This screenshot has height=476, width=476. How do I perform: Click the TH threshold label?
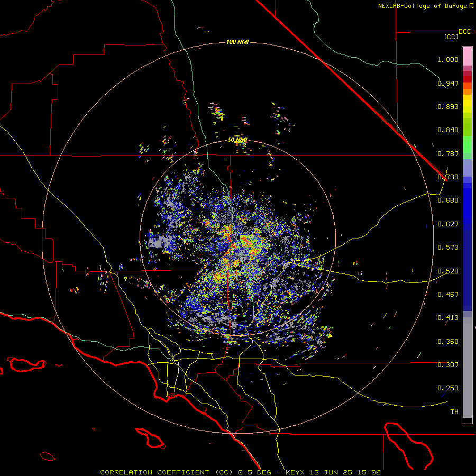point(454,412)
